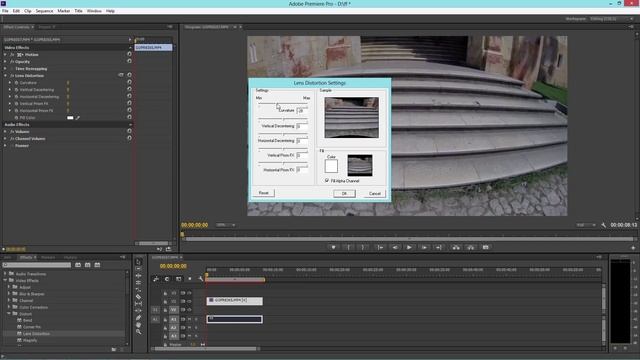Step forward one frame
Viewport: 640px width, 360px height.
(x=424, y=247)
